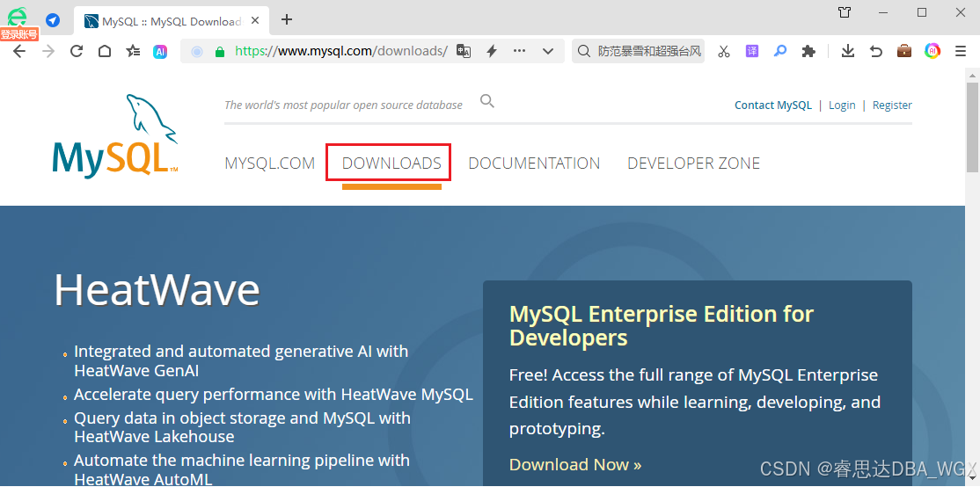Click the blue magnifier extension icon
The width and height of the screenshot is (980, 487).
[x=780, y=51]
